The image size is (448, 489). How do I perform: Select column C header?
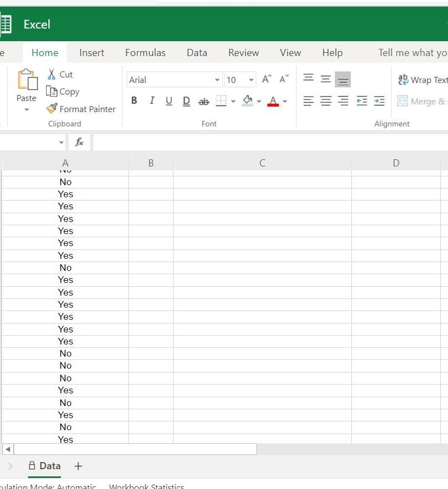262,163
